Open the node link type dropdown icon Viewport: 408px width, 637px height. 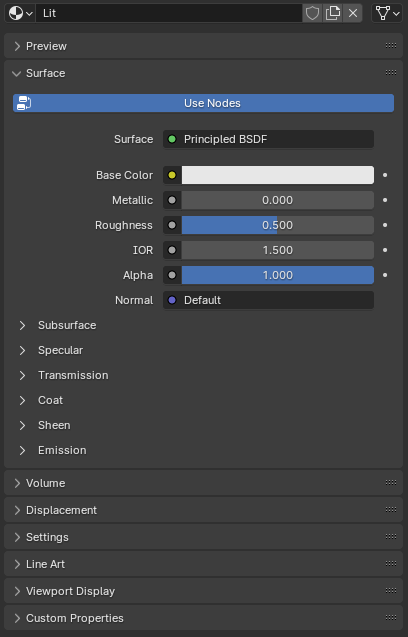click(387, 13)
